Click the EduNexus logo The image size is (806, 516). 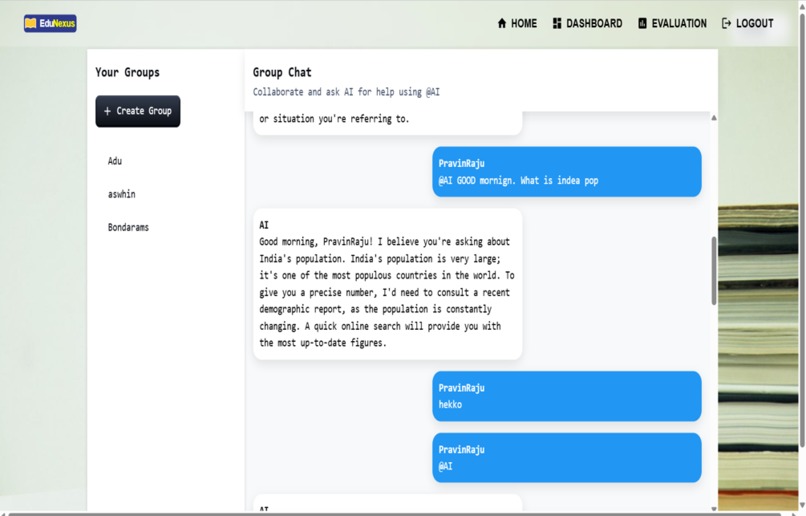pyautogui.click(x=50, y=23)
